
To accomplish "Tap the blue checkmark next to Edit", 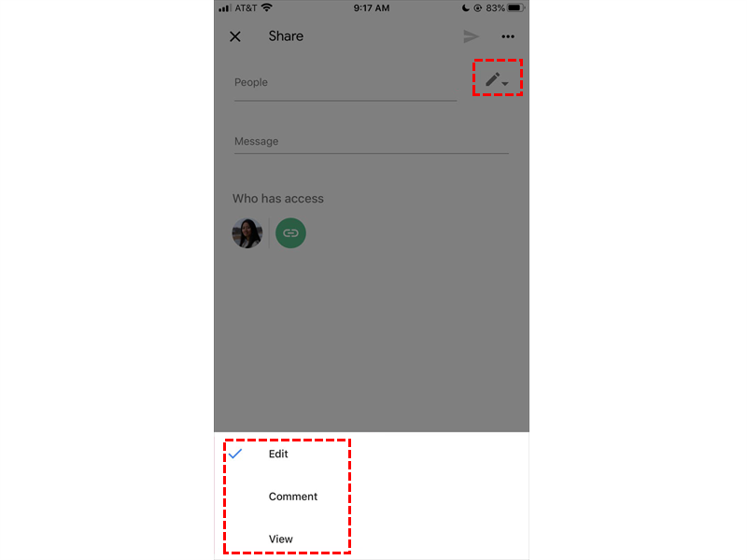I will point(235,454).
